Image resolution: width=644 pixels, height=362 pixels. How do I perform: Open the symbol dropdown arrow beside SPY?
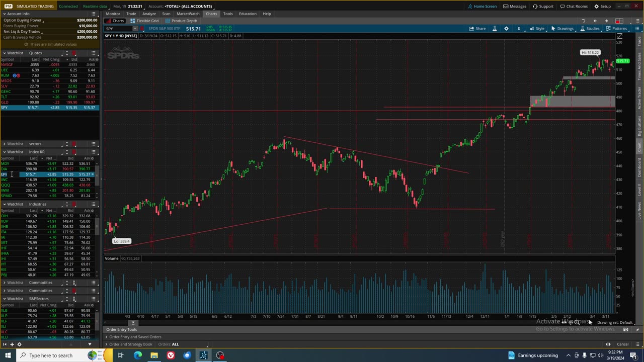[135, 29]
